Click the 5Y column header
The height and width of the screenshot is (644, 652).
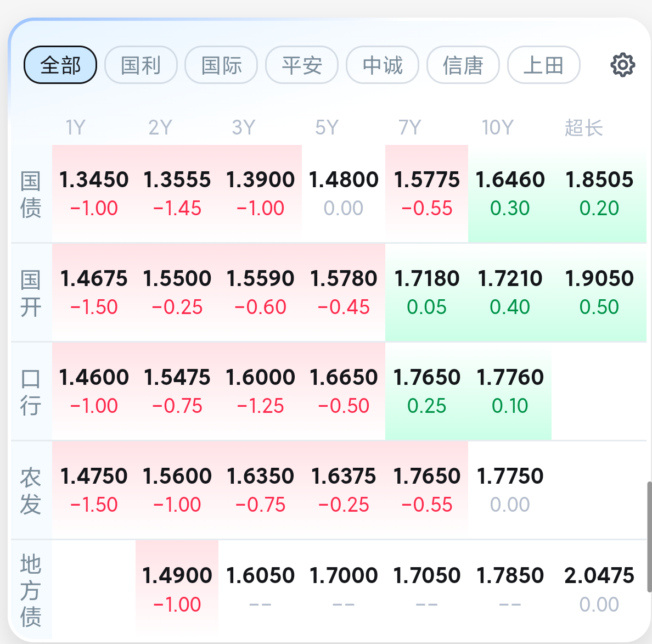[x=327, y=127]
